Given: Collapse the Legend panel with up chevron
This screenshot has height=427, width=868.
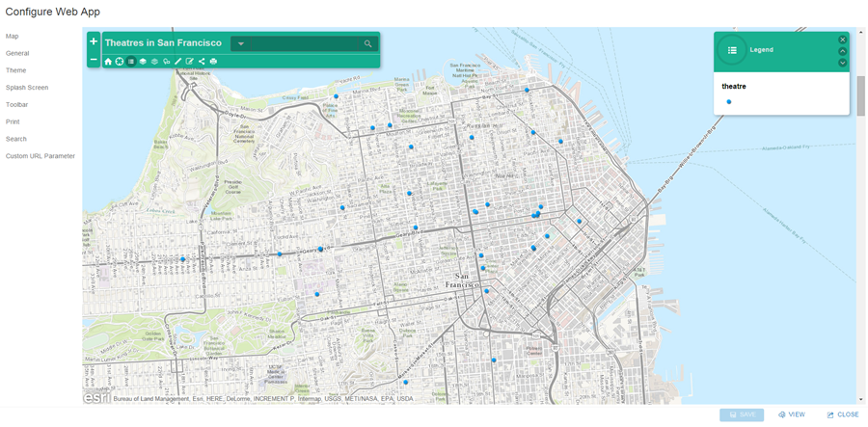Looking at the screenshot, I should pos(843,51).
